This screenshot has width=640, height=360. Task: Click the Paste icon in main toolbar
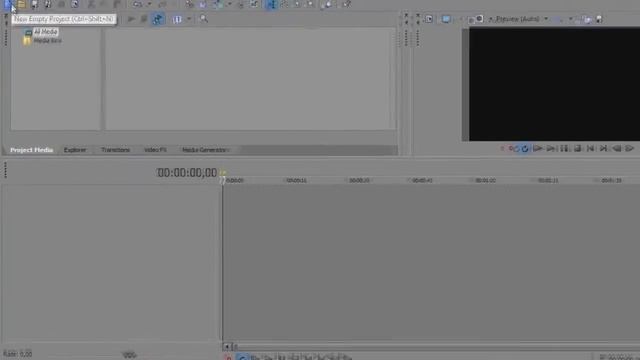[x=117, y=4]
